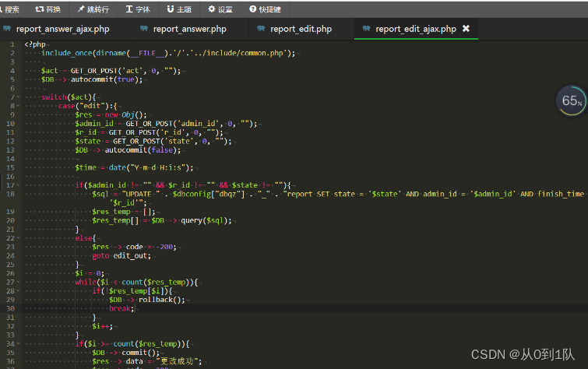Click "$res = new Obj();" on line 9
Viewport: 588px width, 369px height.
(111, 114)
